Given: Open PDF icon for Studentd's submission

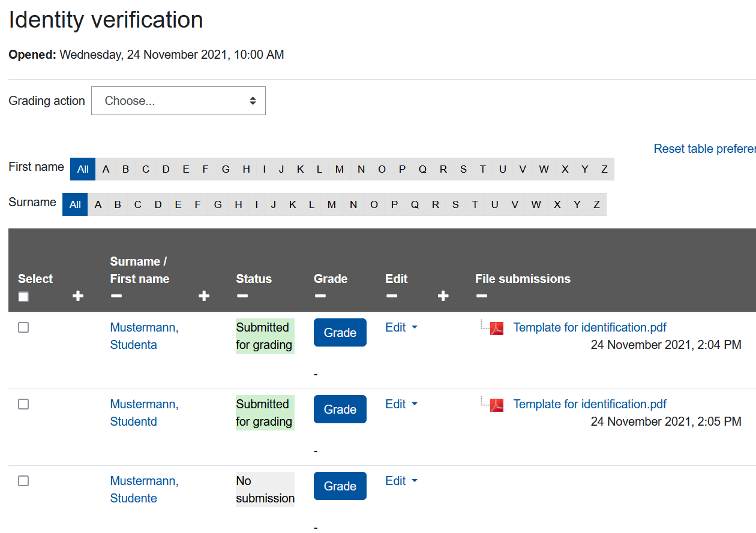Looking at the screenshot, I should pyautogui.click(x=497, y=405).
